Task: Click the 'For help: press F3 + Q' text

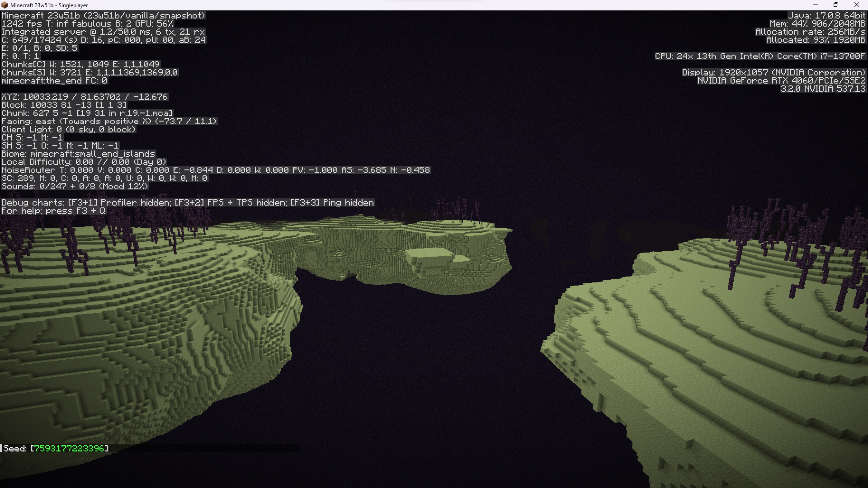Action: click(x=53, y=211)
